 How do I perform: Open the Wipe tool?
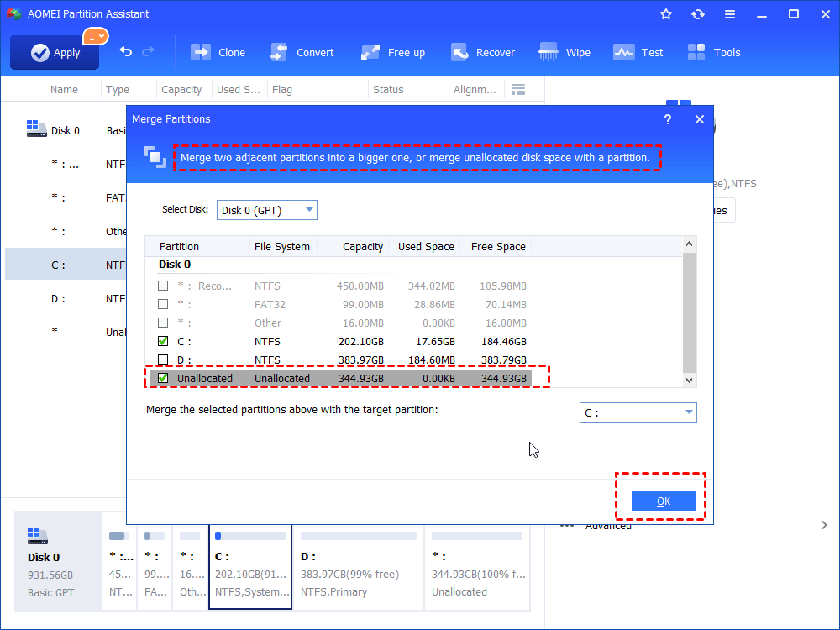click(x=564, y=52)
